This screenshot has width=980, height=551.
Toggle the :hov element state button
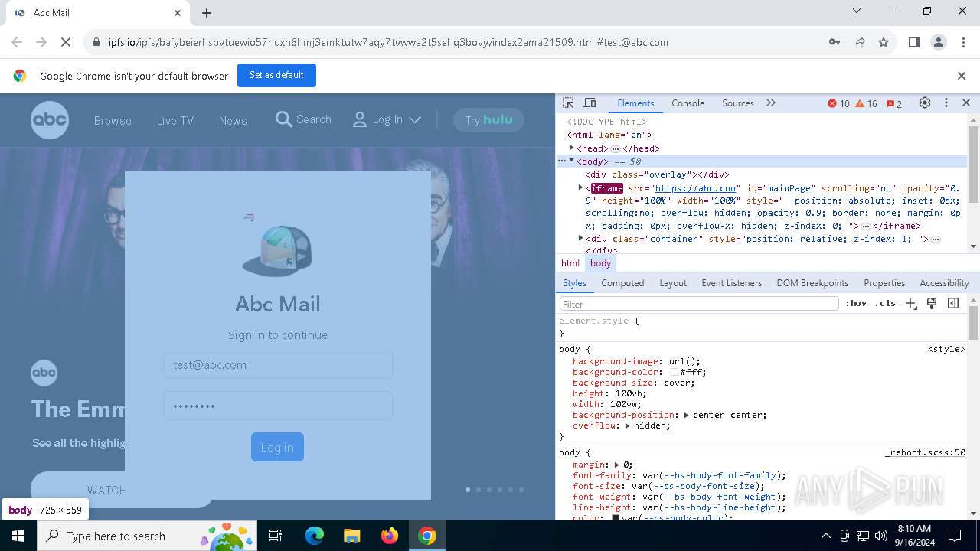(x=856, y=304)
